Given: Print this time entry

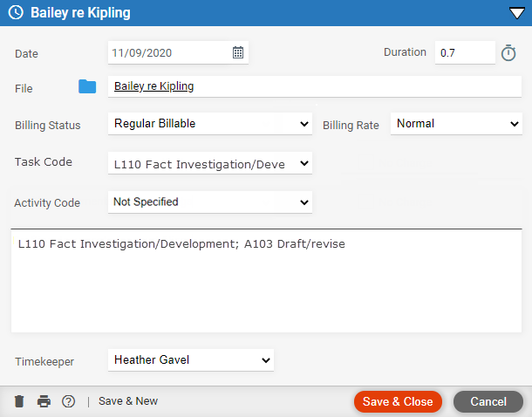Looking at the screenshot, I should point(44,401).
